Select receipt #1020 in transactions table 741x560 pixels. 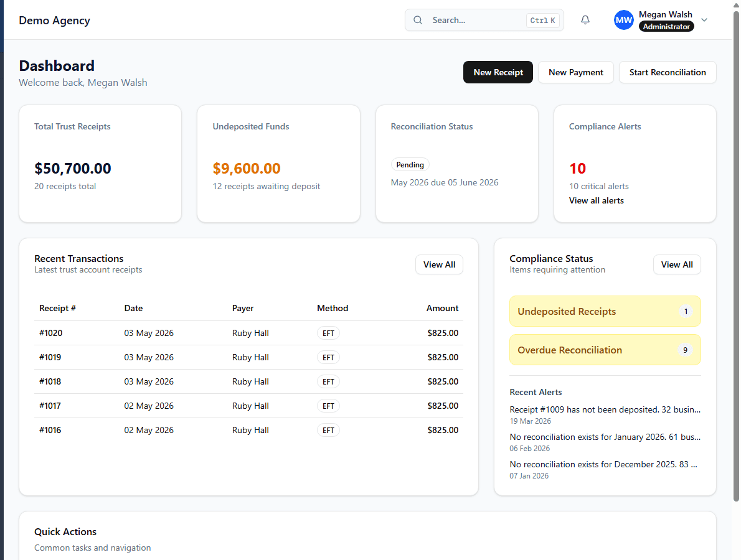(x=248, y=333)
